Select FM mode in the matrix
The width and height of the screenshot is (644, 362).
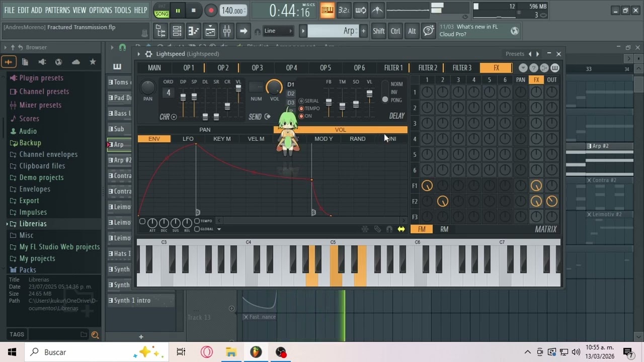click(422, 229)
